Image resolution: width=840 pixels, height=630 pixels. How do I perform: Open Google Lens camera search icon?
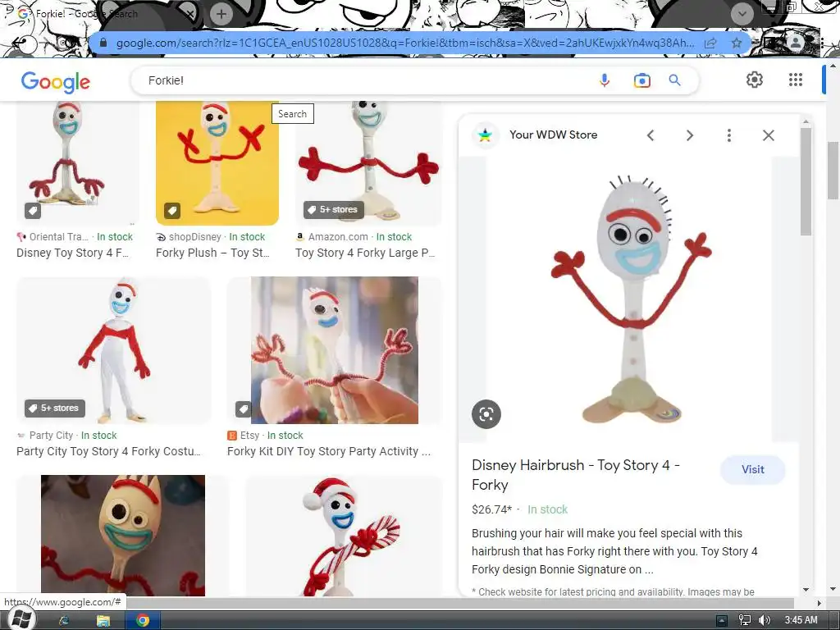[641, 80]
